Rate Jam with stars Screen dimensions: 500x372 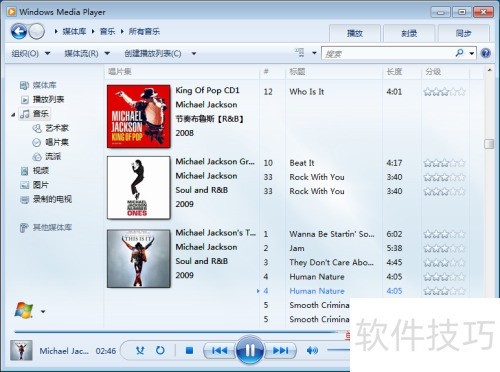pyautogui.click(x=444, y=248)
